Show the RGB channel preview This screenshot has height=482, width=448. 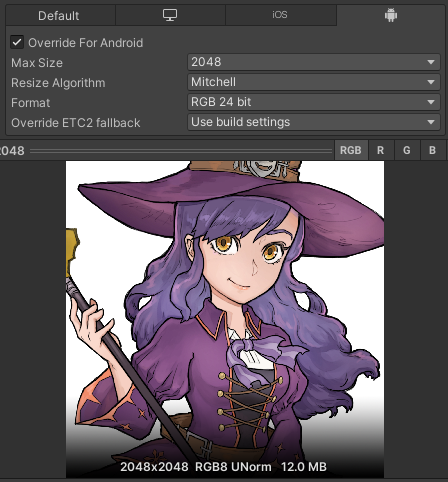click(351, 150)
